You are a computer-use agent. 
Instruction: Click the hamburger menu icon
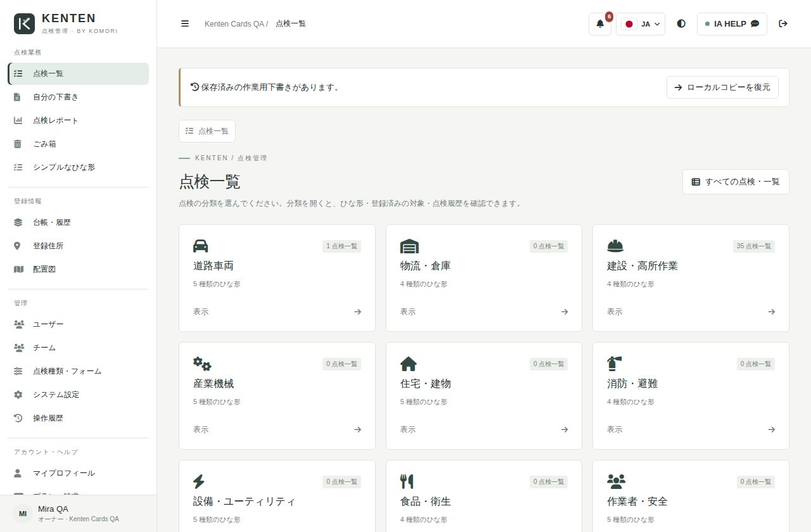[x=185, y=23]
